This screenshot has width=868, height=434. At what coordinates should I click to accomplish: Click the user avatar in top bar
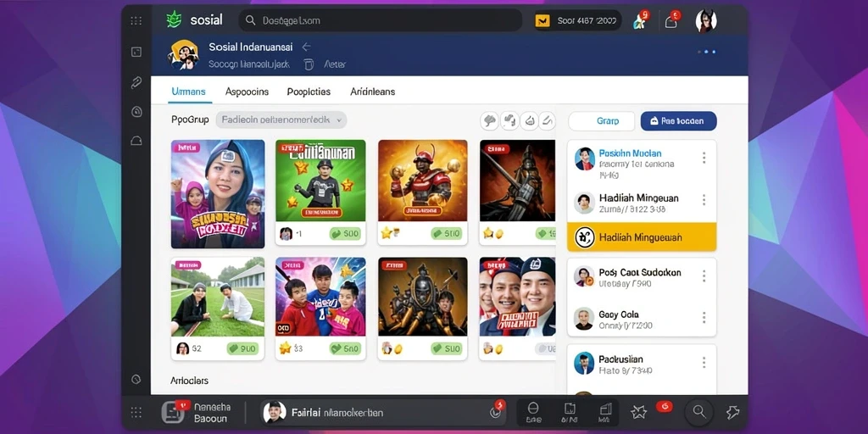706,21
